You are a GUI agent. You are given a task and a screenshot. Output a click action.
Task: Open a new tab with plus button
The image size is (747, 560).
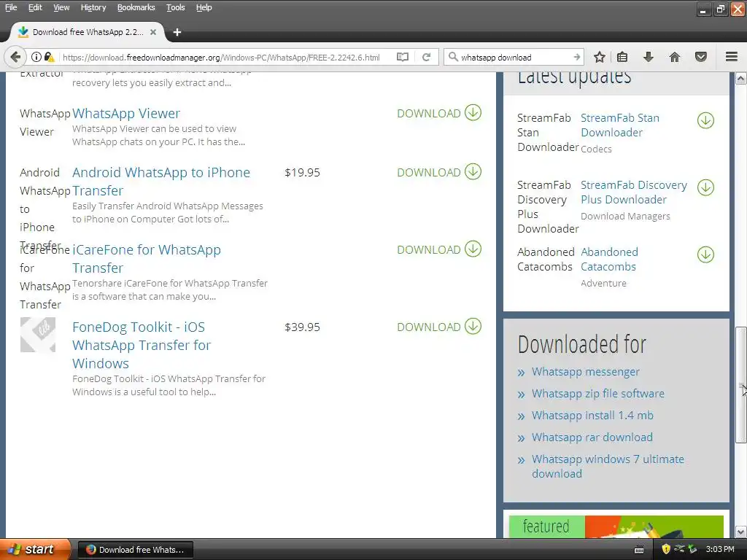point(177,32)
